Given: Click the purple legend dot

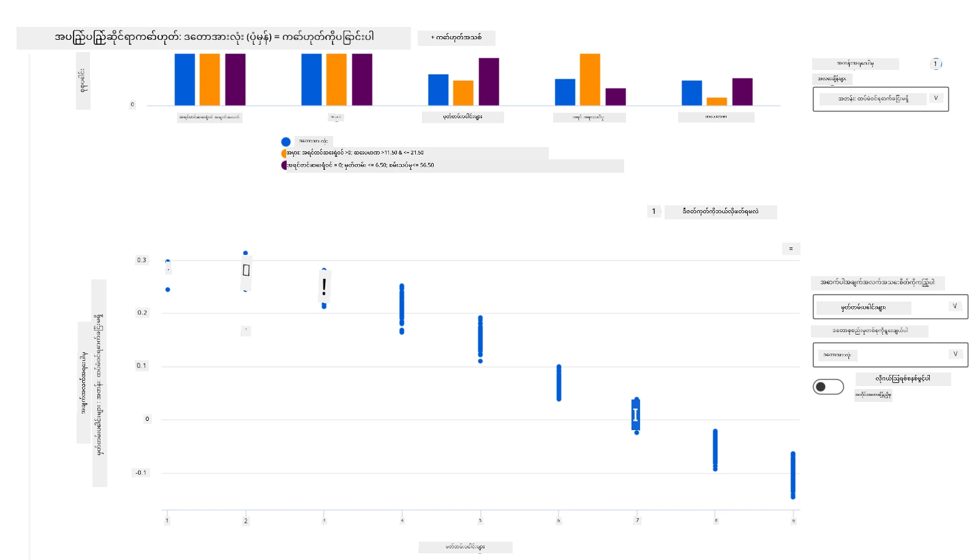Looking at the screenshot, I should point(284,165).
